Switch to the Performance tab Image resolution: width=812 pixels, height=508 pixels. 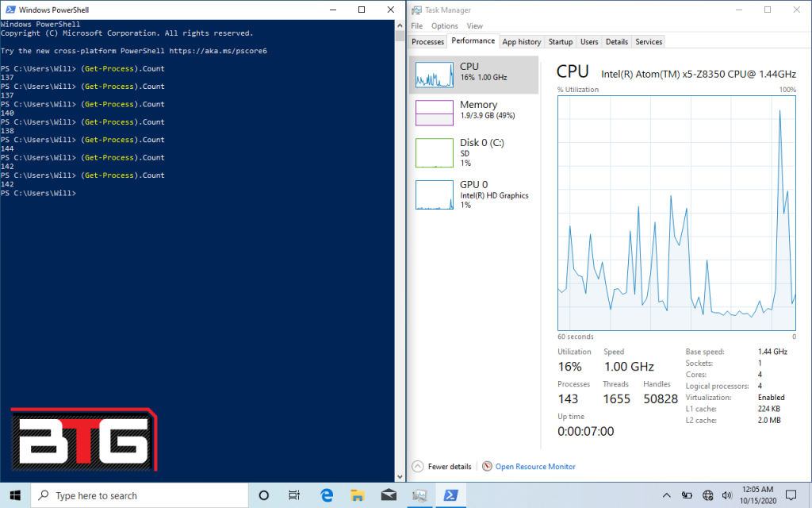click(473, 40)
